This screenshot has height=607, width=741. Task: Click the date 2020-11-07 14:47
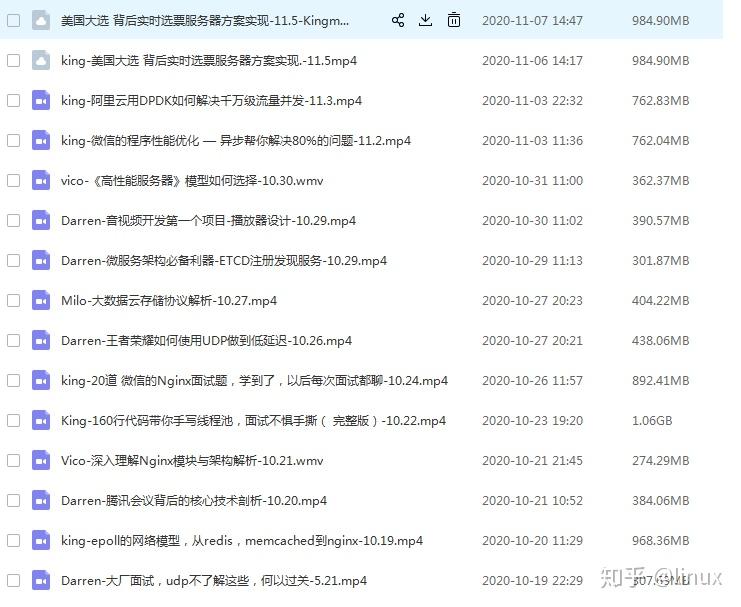(532, 21)
